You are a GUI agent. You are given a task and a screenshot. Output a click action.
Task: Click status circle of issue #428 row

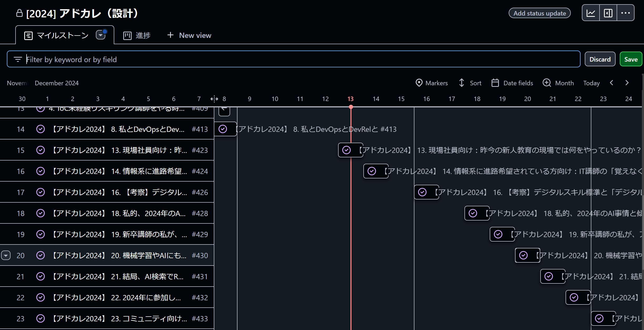41,213
